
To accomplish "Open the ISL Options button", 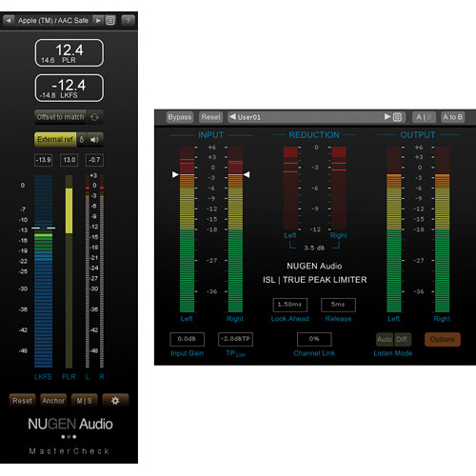I will pos(443,340).
